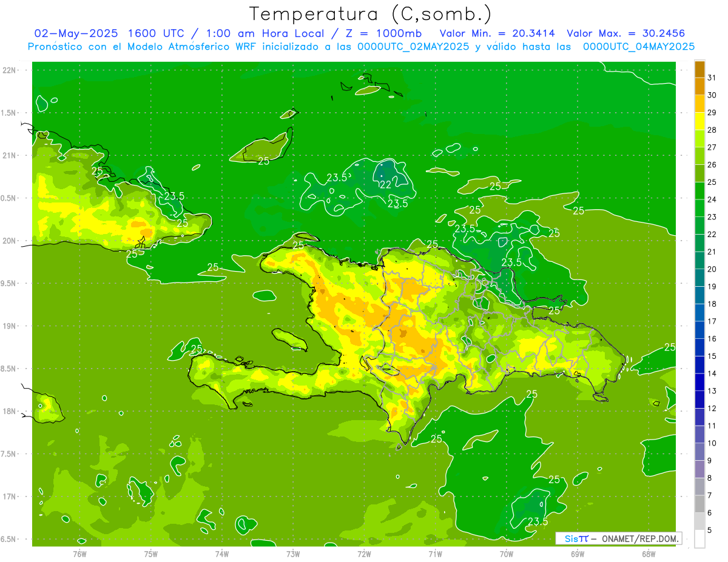Screen dimensions: 728x562
Task: Click the colorbar label 28
Action: (x=712, y=130)
